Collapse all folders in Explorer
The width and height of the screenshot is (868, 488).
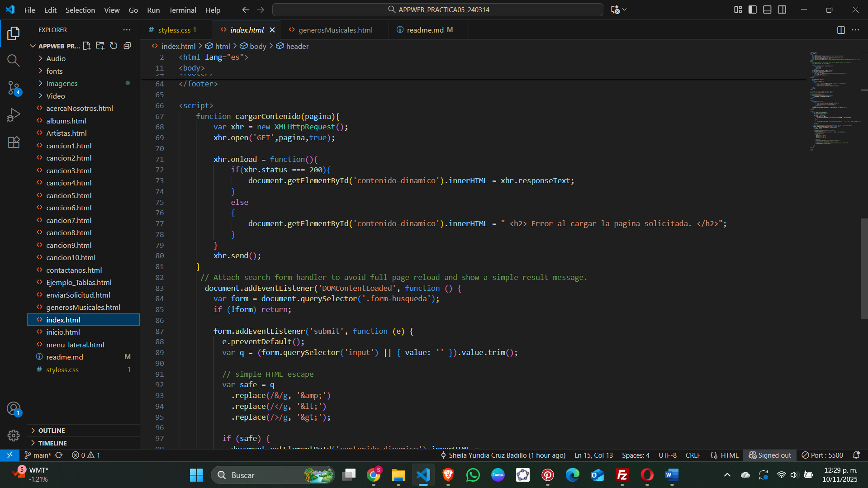pyautogui.click(x=127, y=46)
